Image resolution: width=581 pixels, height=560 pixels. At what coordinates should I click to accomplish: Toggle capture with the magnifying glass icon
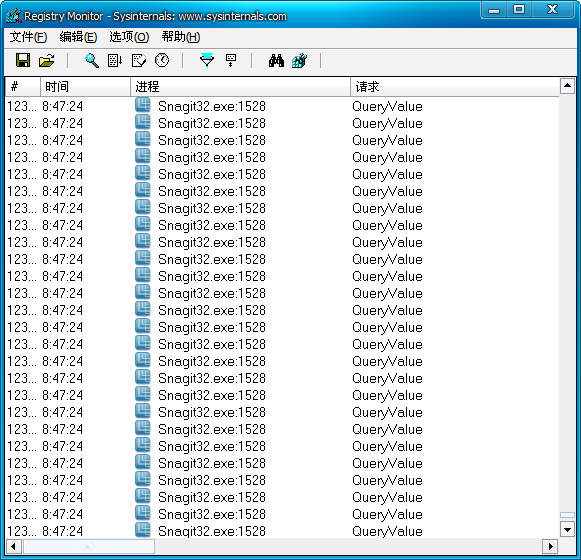[x=92, y=60]
